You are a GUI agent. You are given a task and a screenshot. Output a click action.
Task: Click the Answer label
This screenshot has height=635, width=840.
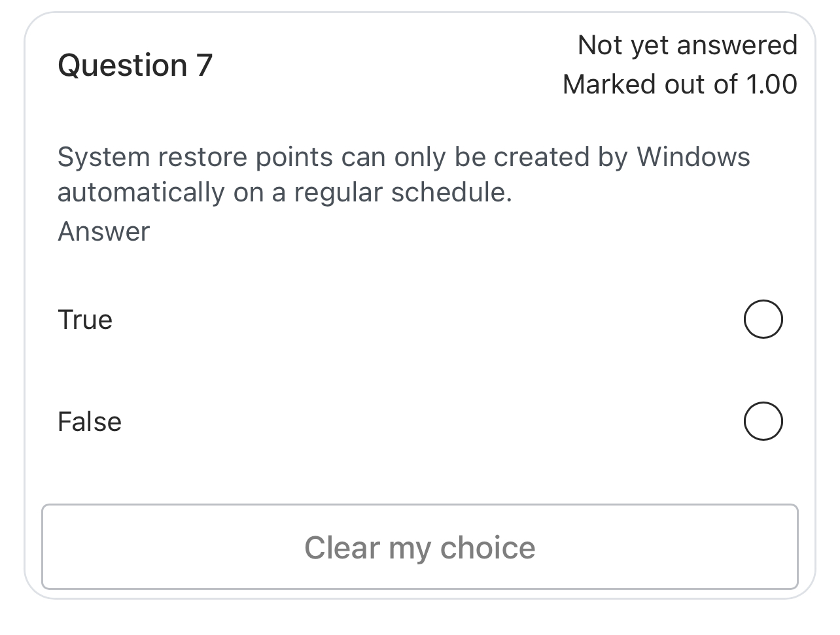pyautogui.click(x=103, y=231)
